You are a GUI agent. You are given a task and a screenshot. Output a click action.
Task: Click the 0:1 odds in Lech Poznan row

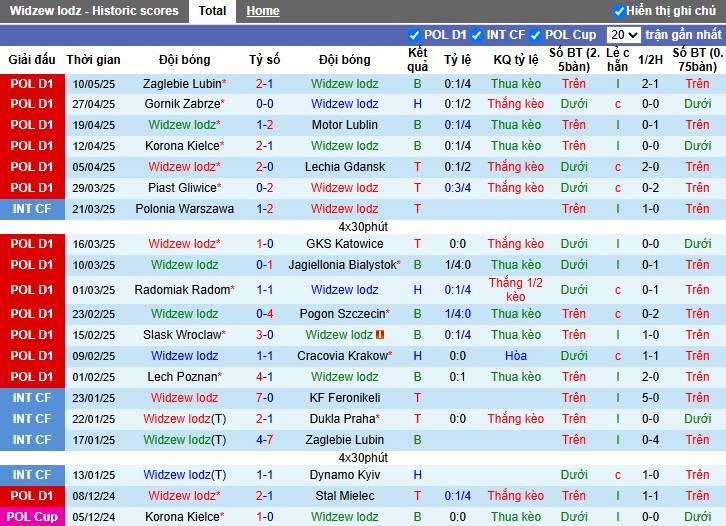tap(457, 376)
